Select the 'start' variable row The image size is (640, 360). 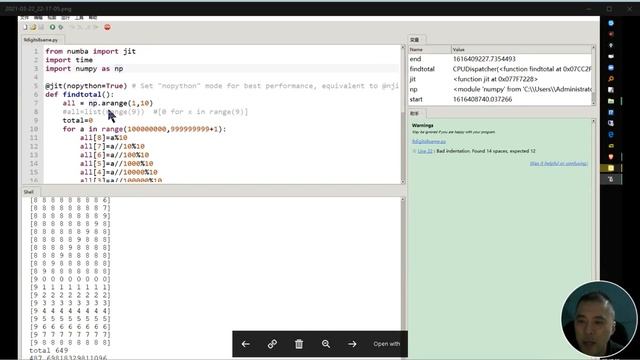[x=500, y=99]
